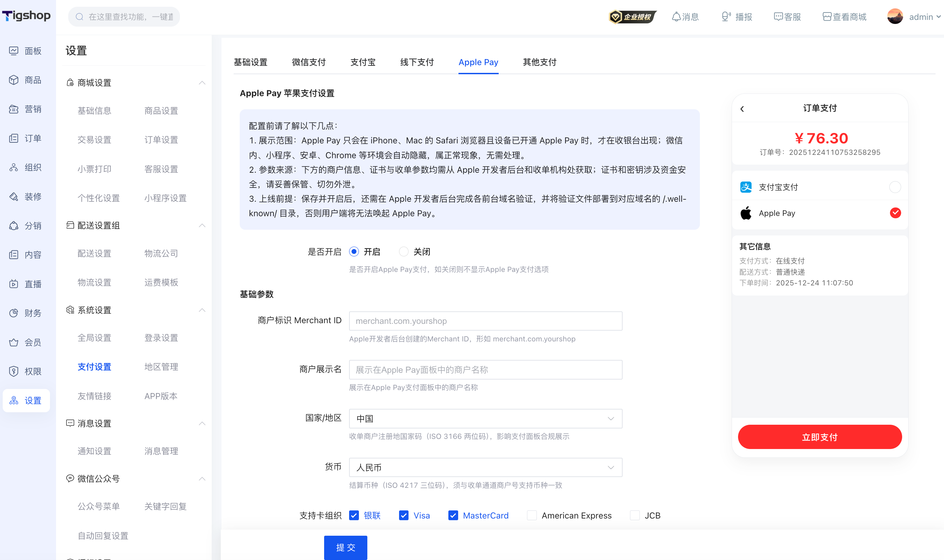Open the 货币 dropdown showing 人民币
This screenshot has width=944, height=560.
486,468
